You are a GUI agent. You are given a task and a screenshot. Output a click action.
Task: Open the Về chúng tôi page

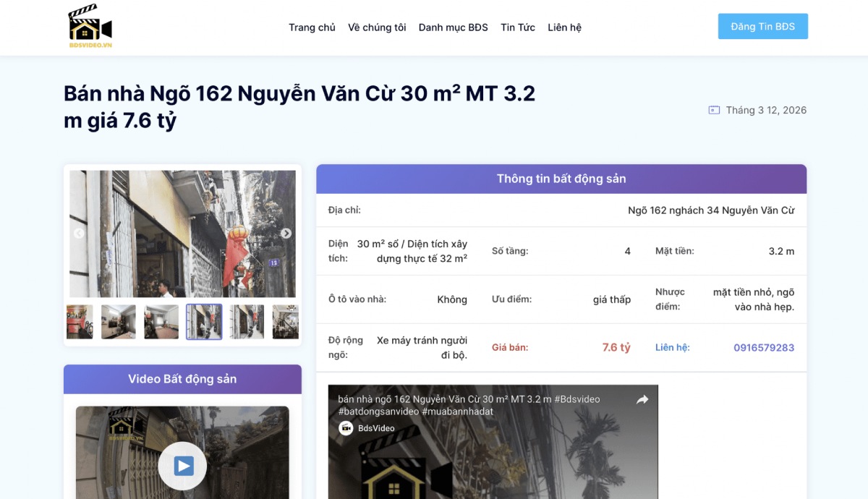click(x=376, y=27)
